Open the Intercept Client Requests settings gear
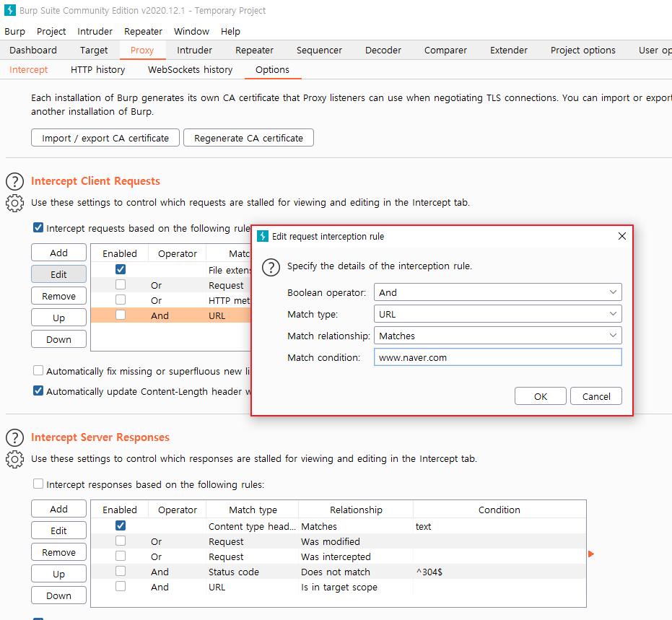The width and height of the screenshot is (672, 620). (x=14, y=203)
